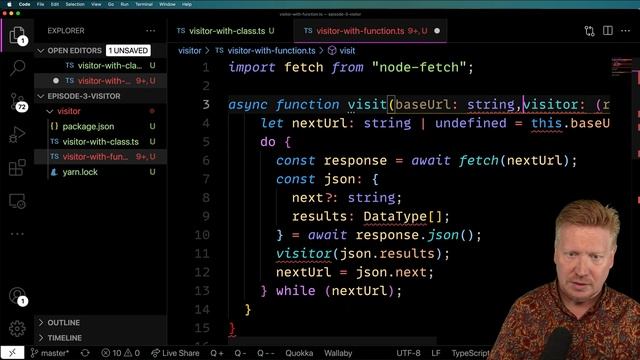Open the View menu

point(96,4)
